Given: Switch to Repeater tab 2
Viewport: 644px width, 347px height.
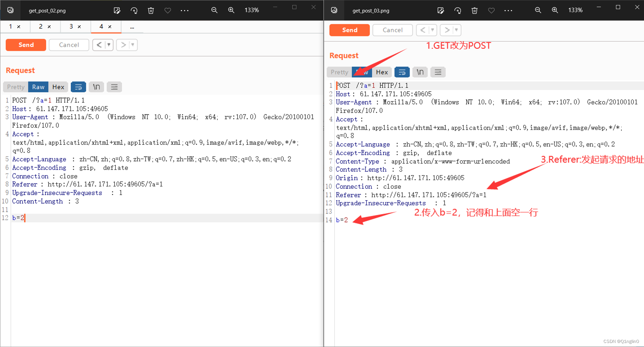Looking at the screenshot, I should point(41,26).
